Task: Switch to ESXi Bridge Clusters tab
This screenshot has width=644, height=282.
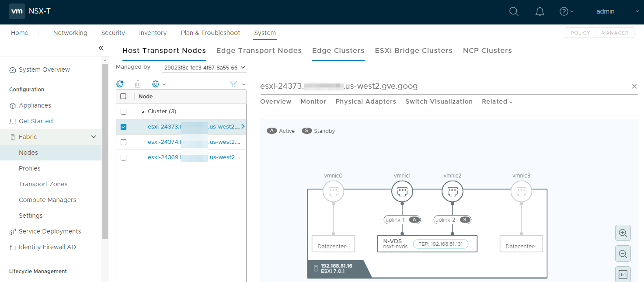Action: [414, 51]
